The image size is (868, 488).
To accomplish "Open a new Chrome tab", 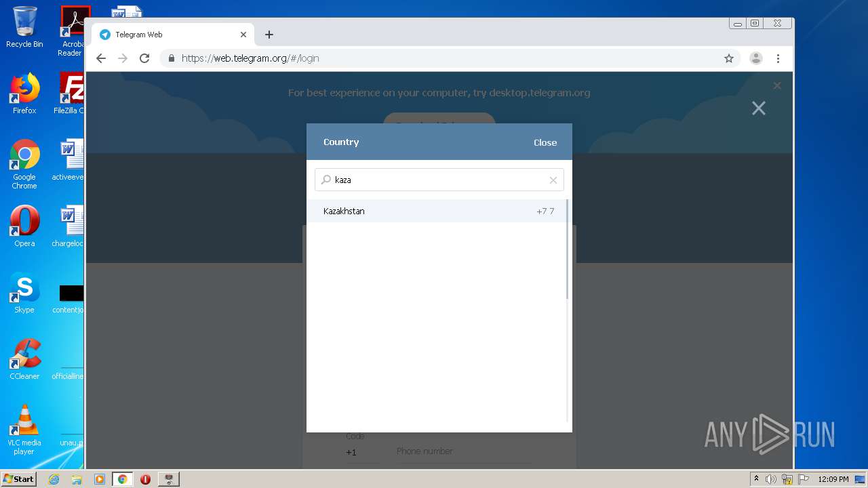I will tap(269, 35).
